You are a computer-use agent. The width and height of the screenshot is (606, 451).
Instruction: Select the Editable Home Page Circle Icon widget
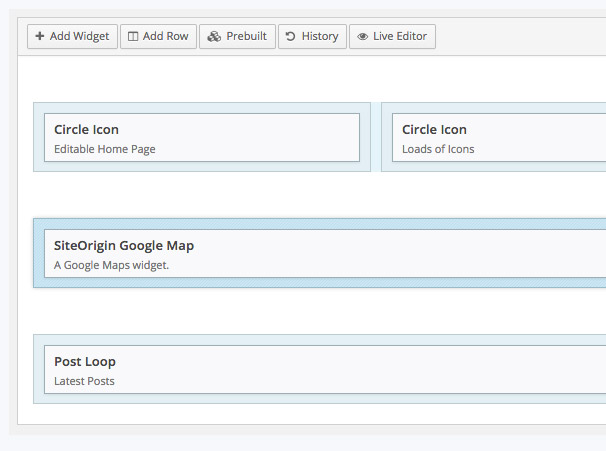pyautogui.click(x=202, y=138)
